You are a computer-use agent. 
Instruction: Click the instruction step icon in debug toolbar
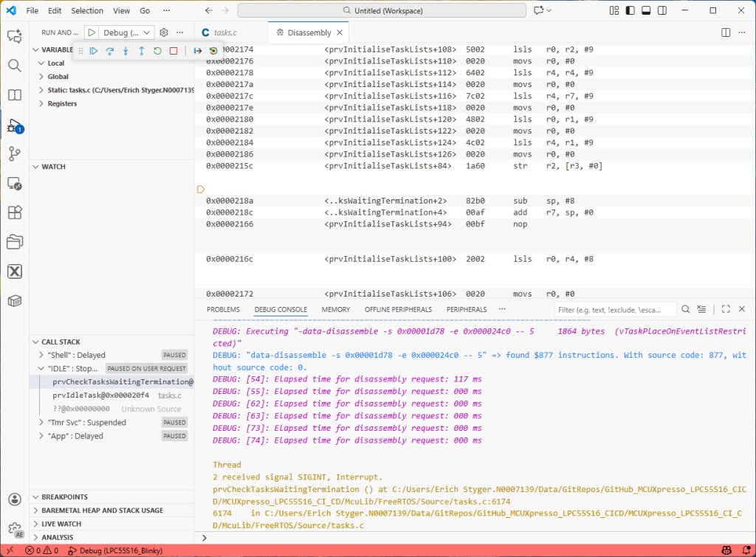[x=197, y=50]
